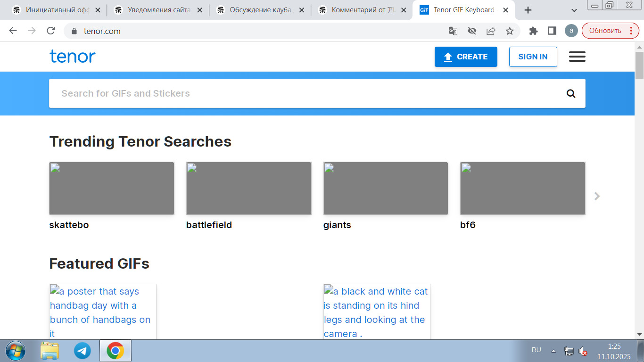Click the Google Translate icon in address bar

point(453,31)
